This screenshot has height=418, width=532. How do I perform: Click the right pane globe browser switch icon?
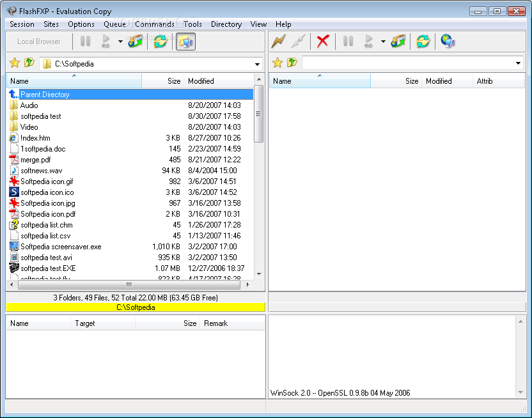pyautogui.click(x=448, y=42)
